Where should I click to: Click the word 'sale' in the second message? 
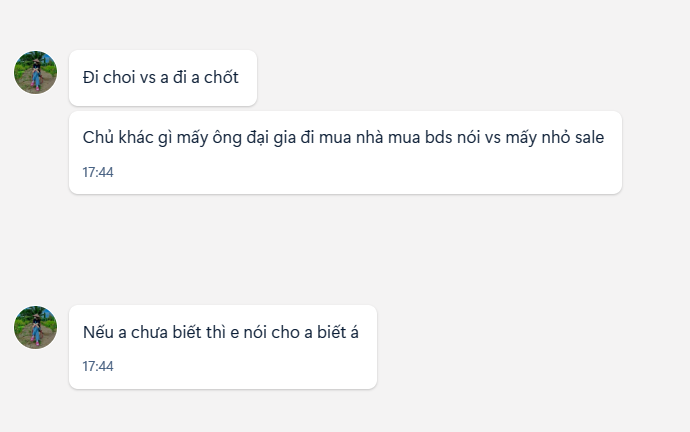pyautogui.click(x=589, y=137)
